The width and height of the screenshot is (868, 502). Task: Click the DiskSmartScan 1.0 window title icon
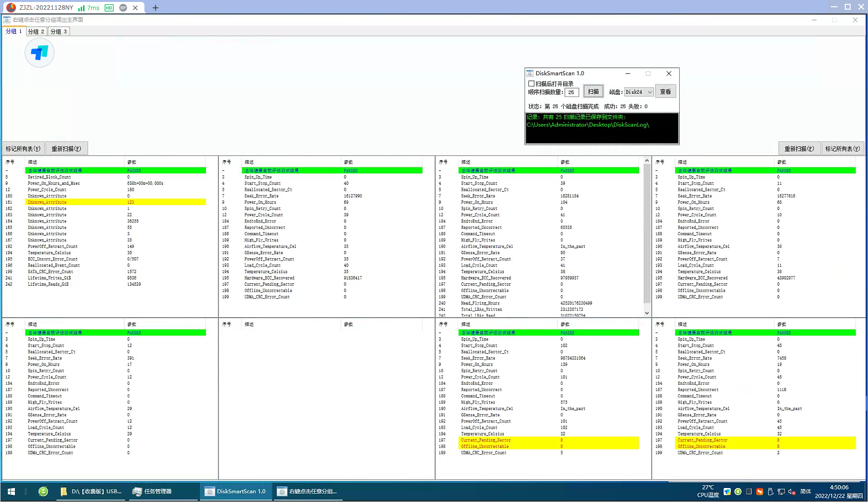(x=530, y=73)
